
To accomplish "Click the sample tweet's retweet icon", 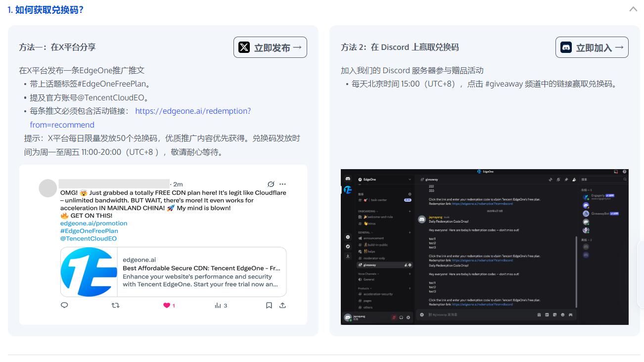I will click(x=116, y=305).
